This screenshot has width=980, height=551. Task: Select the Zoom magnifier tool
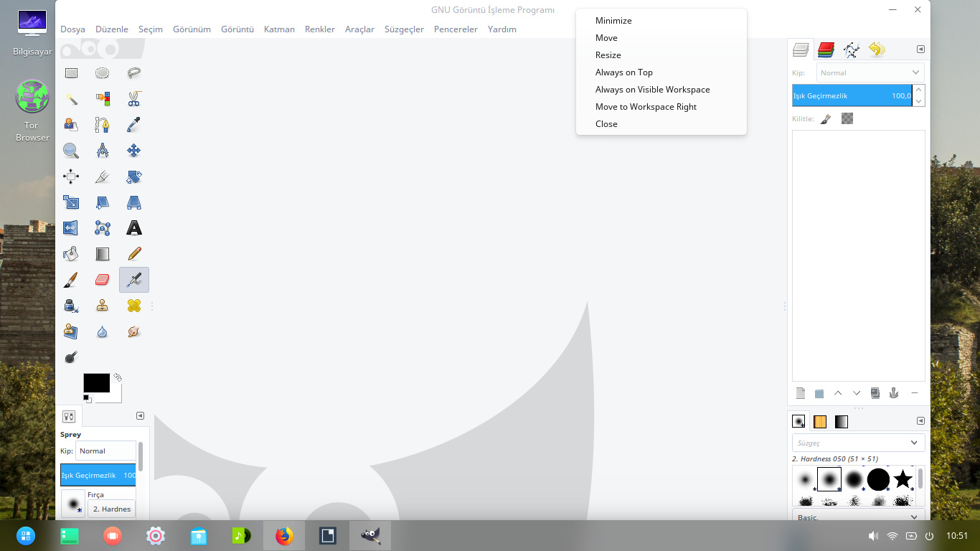point(71,151)
